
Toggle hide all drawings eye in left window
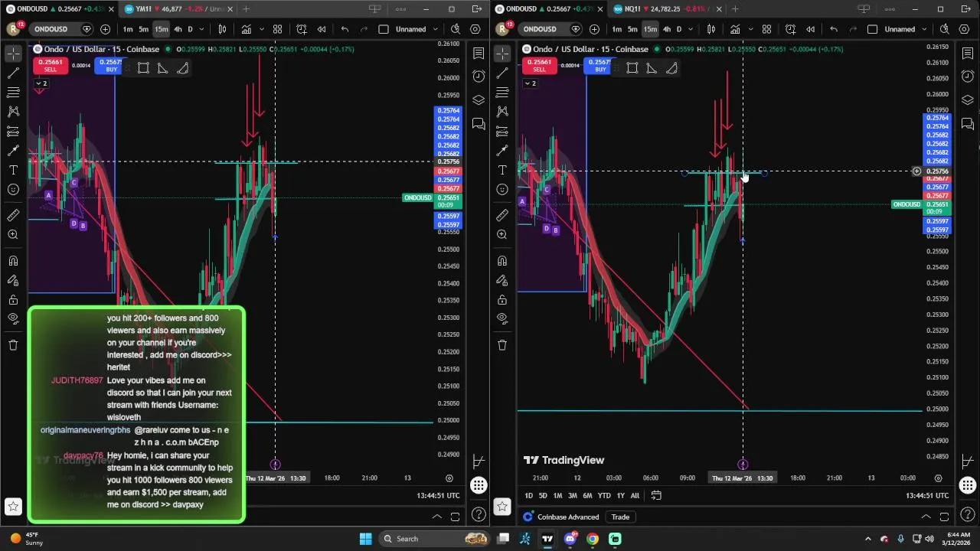coord(13,318)
